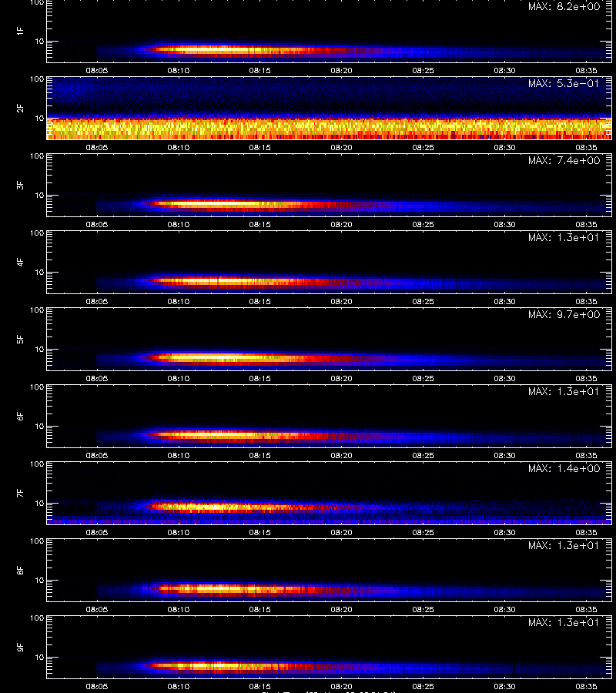
Task: Click the MAX: 7.4e+00 label in panel 3F
Action: [x=564, y=160]
